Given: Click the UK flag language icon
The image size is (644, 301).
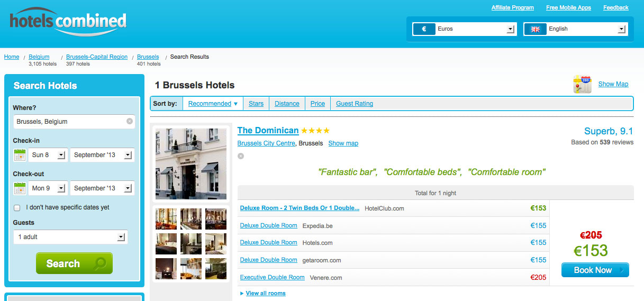Looking at the screenshot, I should 535,29.
